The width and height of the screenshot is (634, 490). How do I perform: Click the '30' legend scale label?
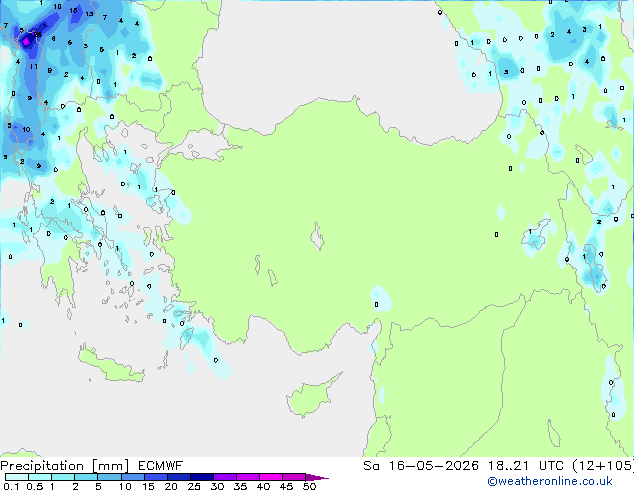click(217, 486)
